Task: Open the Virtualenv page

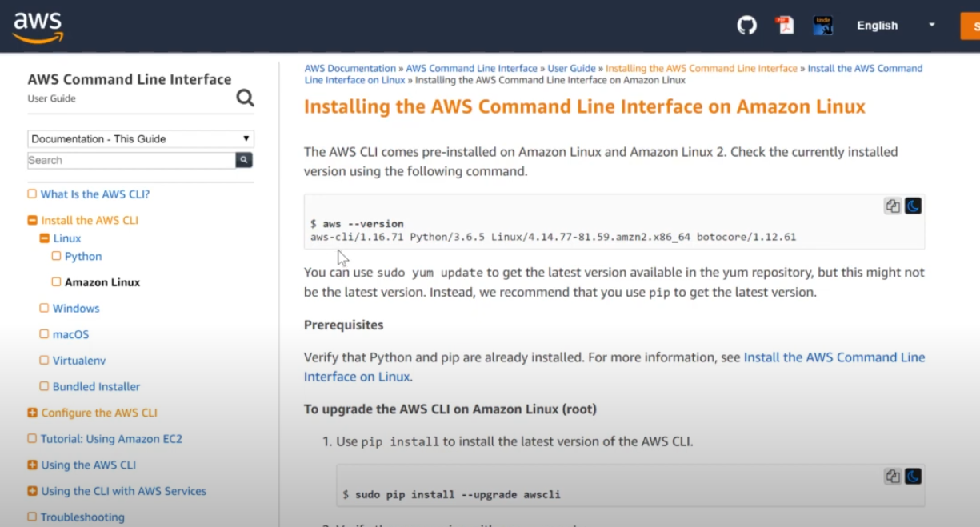Action: (79, 361)
